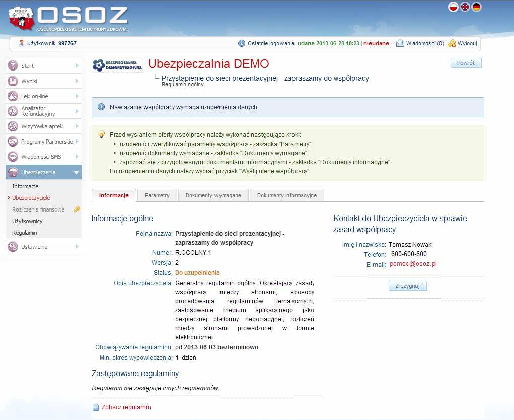Switch language to English flag
The image size is (514, 420).
[465, 7]
